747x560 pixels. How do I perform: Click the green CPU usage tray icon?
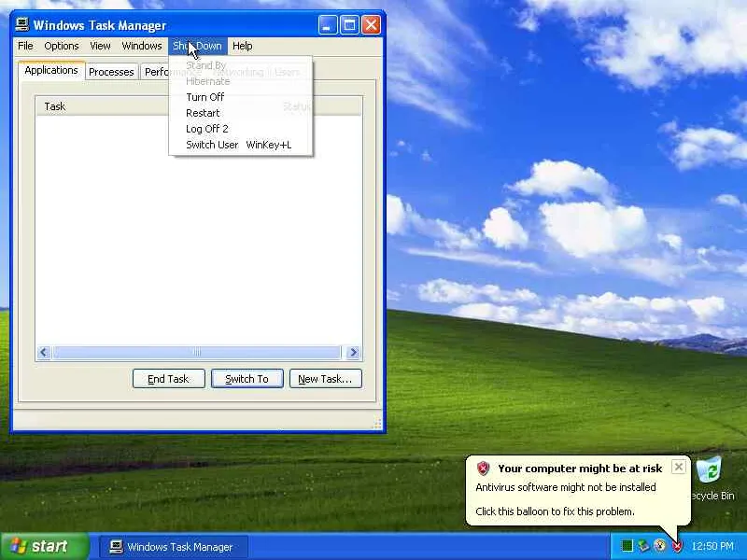point(627,546)
